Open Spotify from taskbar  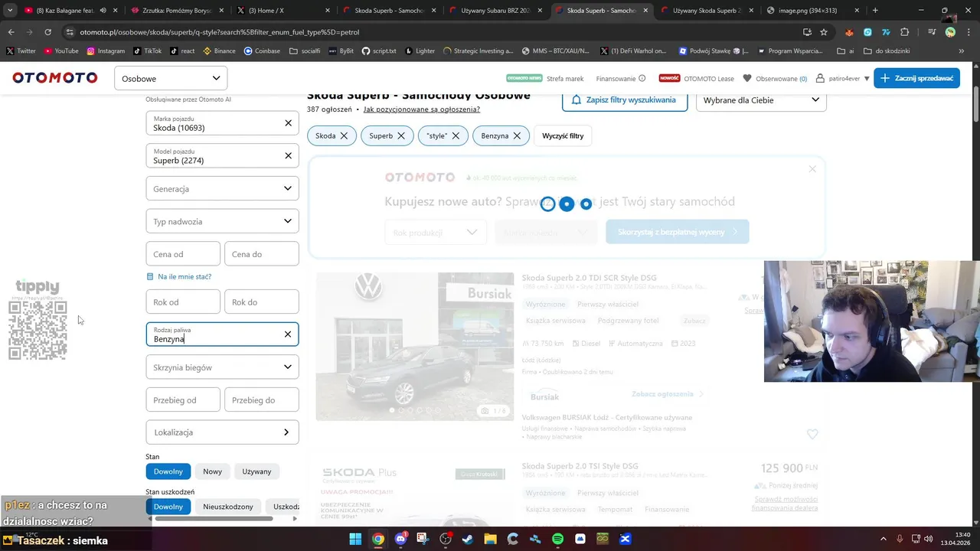[557, 539]
